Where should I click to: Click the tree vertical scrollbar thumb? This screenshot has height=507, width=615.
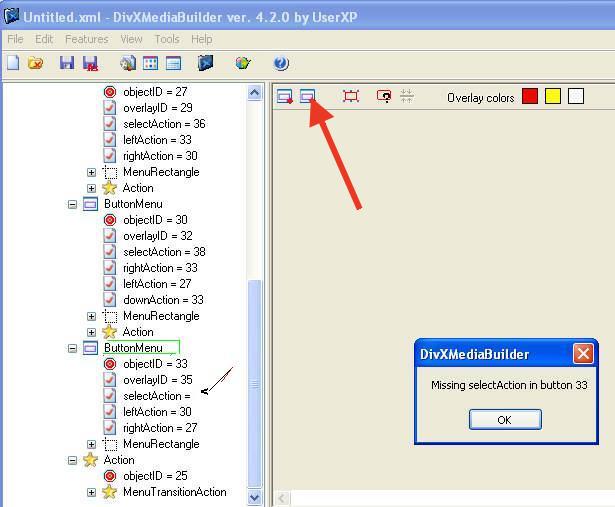255,384
